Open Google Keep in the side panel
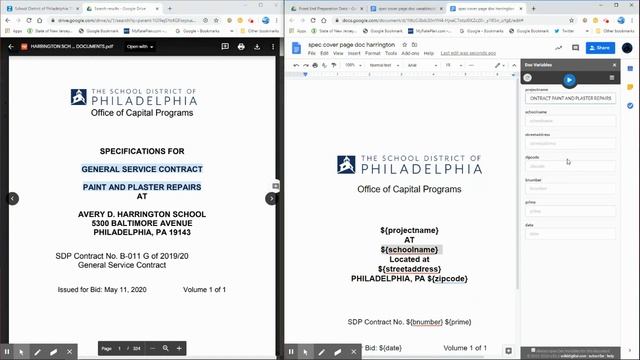 (x=630, y=87)
